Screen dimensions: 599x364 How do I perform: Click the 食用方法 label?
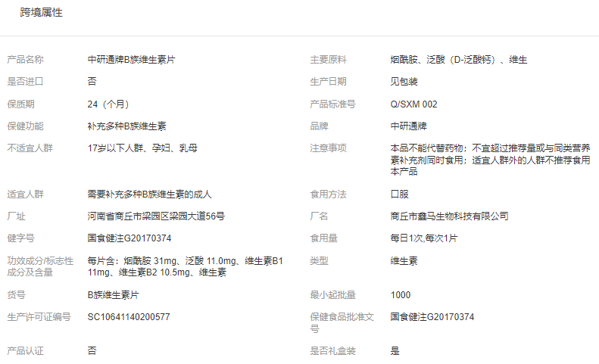click(328, 194)
